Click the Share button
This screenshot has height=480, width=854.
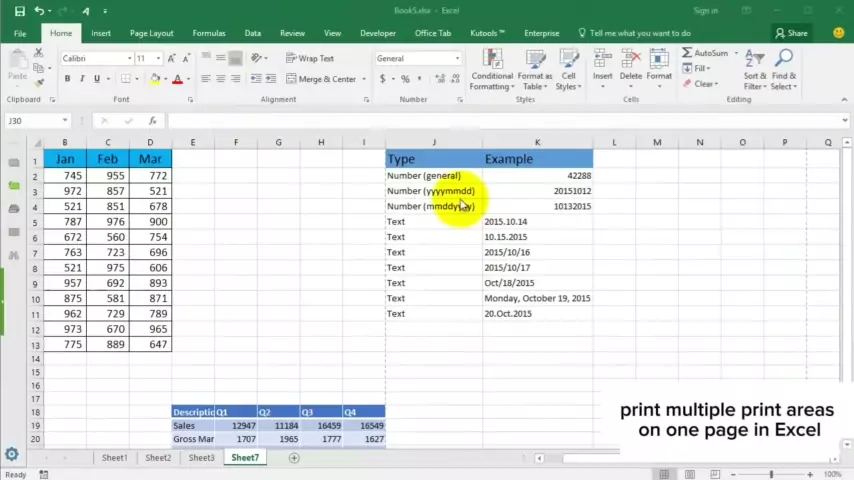coord(791,33)
